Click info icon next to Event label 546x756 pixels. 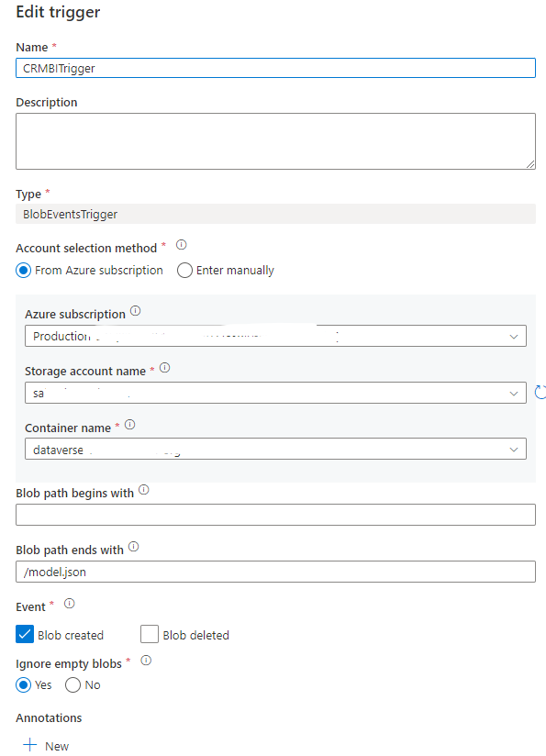[70, 604]
